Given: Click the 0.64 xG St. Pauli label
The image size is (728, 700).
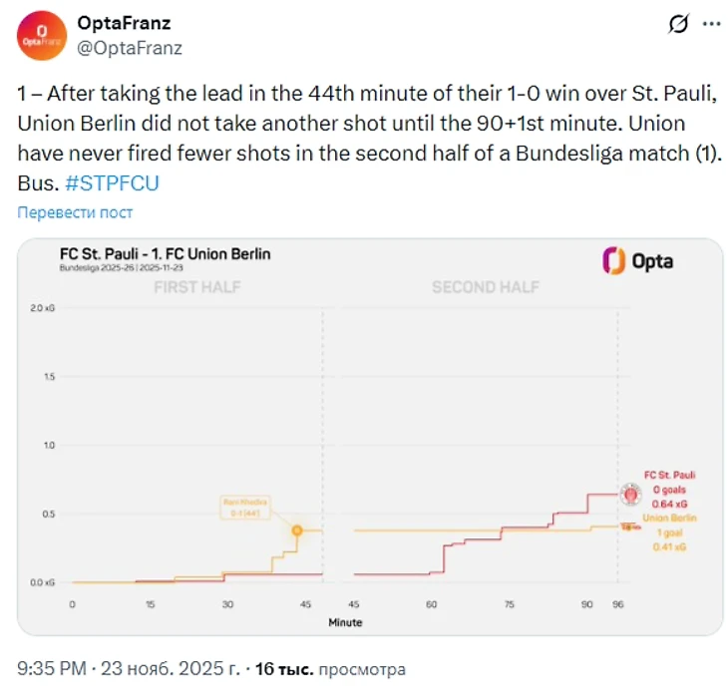Looking at the screenshot, I should tap(669, 505).
